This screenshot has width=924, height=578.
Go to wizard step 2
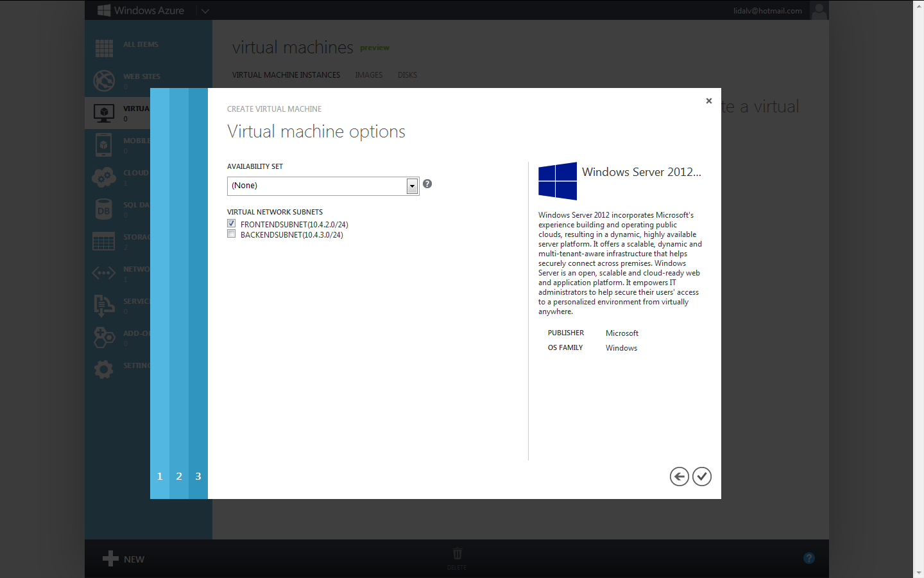coord(179,476)
